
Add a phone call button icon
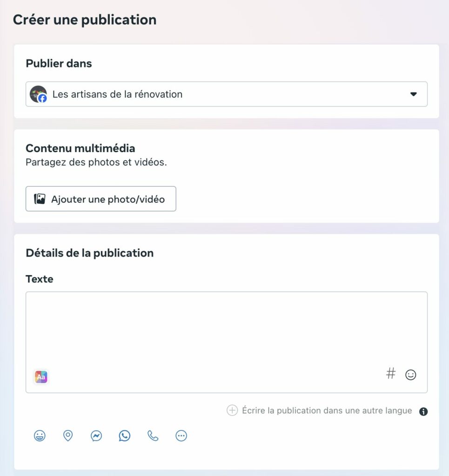(153, 436)
